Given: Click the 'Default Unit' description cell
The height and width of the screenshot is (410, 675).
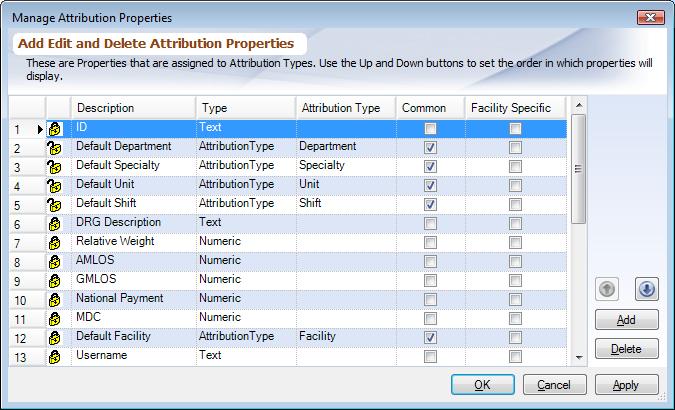Looking at the screenshot, I should [133, 185].
